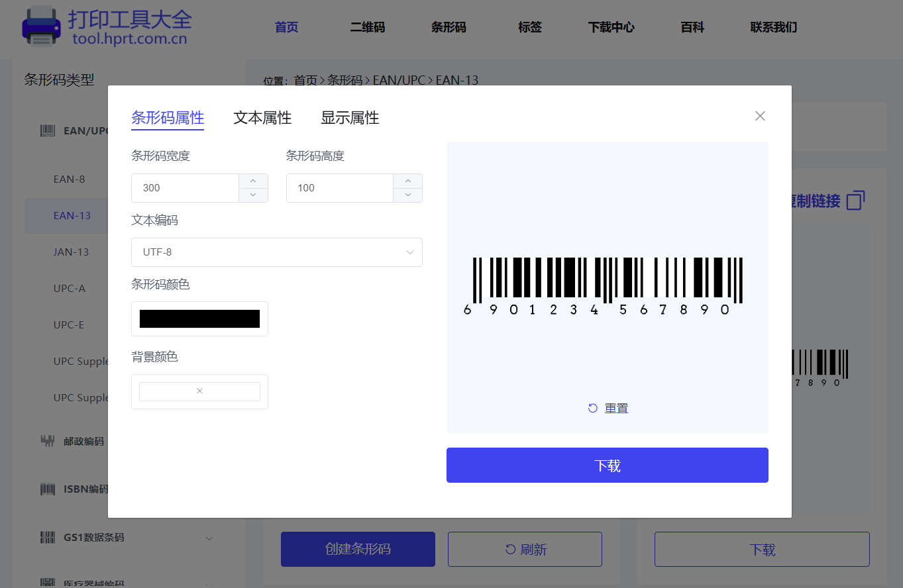Open the 百科 navigation menu
Viewport: 903px width, 588px height.
click(692, 27)
